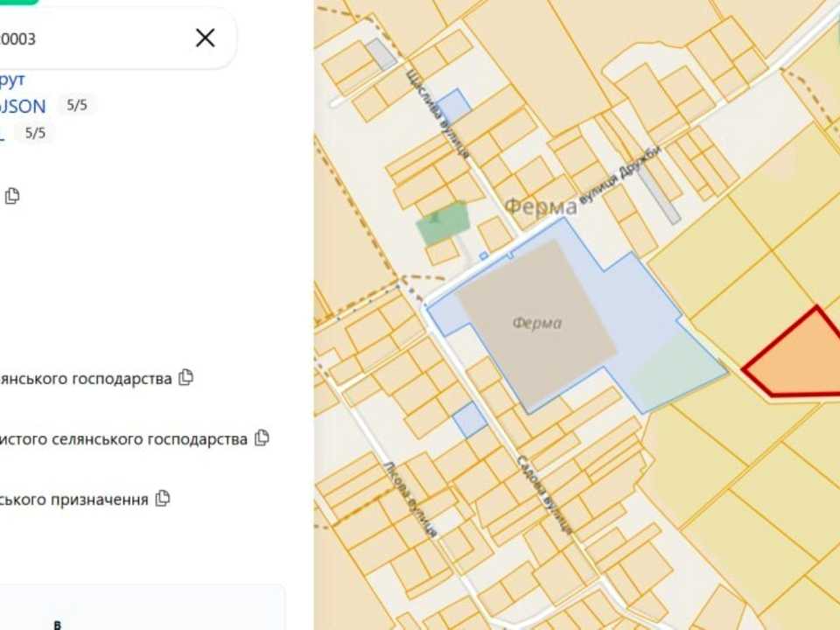
Task: Click the tiny blue square marker near Ферма label
Action: tap(484, 256)
